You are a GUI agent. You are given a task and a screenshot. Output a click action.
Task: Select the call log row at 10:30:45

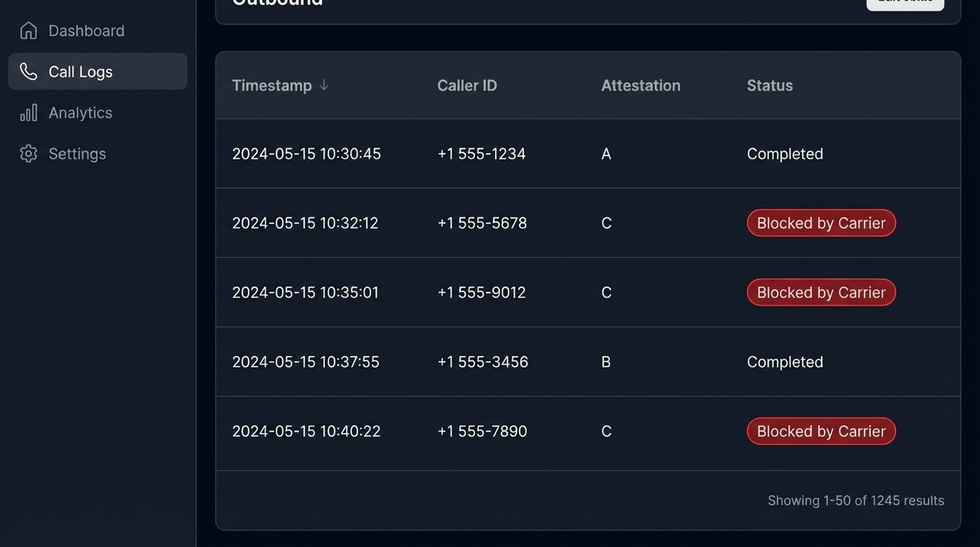306,154
